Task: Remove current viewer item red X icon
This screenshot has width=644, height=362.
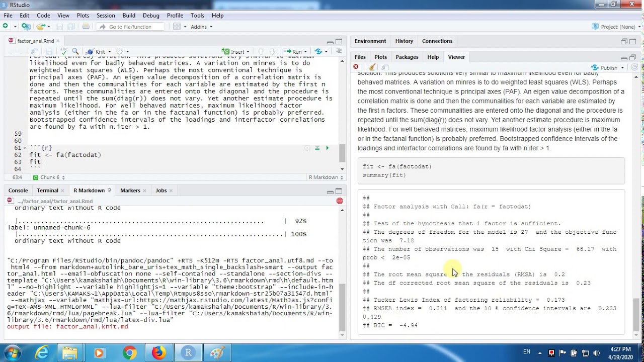Action: pyautogui.click(x=356, y=67)
